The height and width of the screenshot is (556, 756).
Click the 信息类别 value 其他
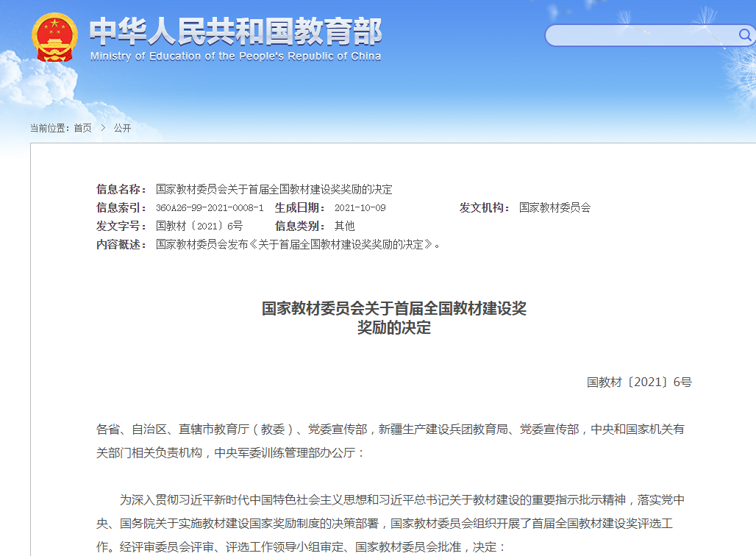[344, 226]
